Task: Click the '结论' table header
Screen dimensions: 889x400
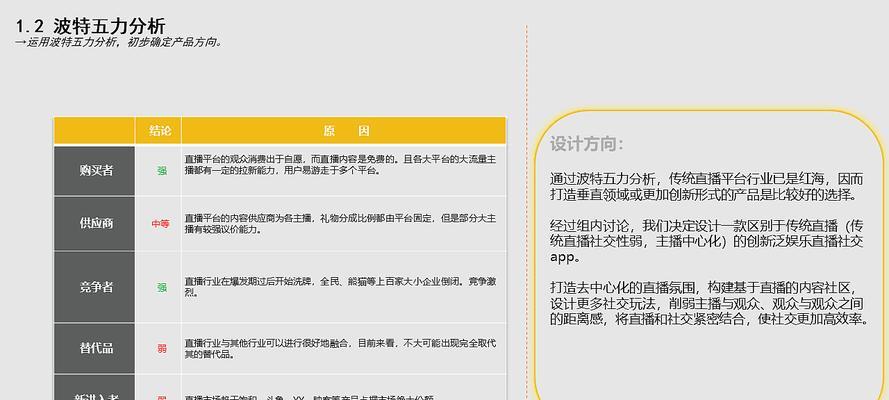Action: point(160,131)
